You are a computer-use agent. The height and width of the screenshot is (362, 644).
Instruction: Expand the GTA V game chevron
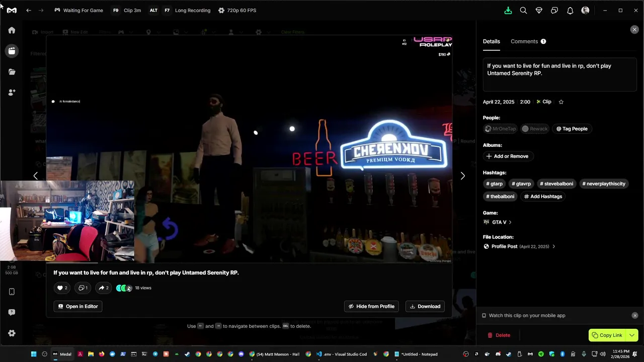pos(510,222)
